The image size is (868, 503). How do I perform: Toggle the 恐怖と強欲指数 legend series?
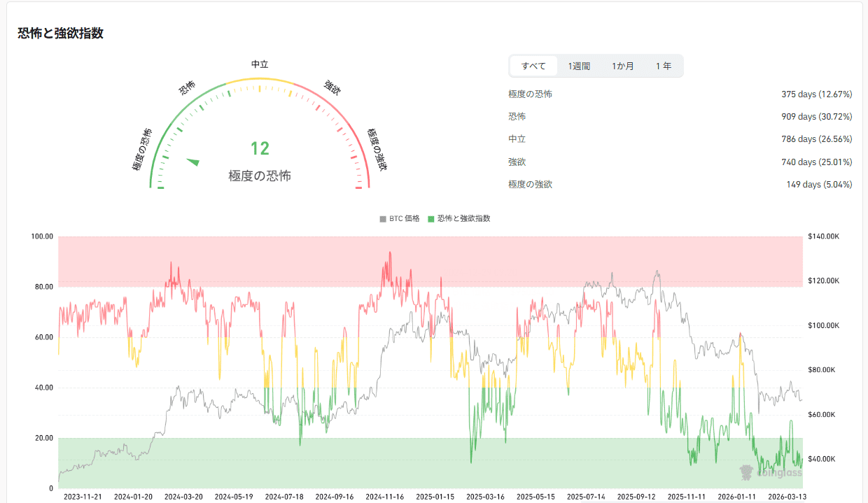458,219
